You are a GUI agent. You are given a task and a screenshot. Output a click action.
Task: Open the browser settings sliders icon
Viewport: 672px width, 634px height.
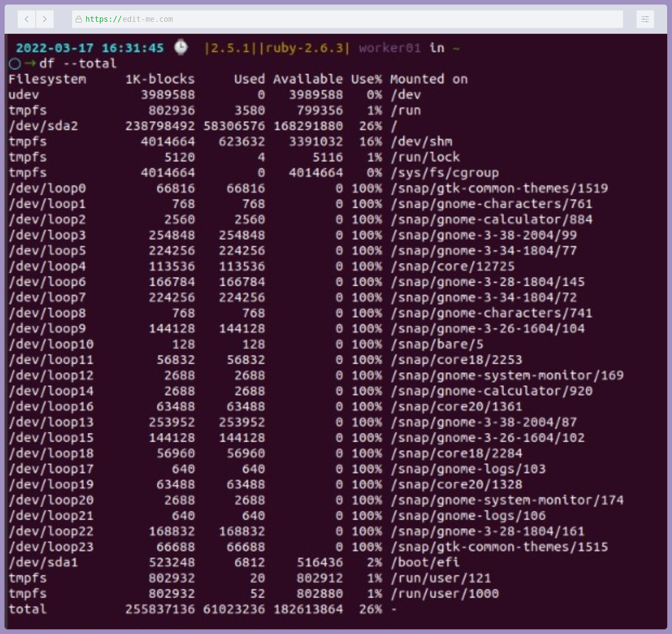(645, 19)
